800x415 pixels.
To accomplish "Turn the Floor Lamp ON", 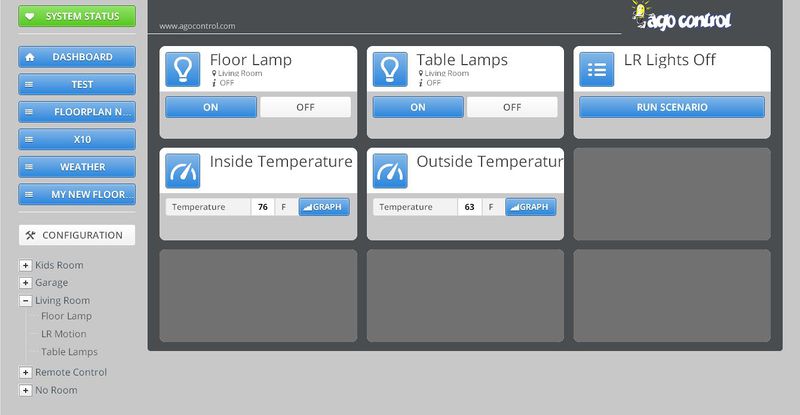I will pos(210,107).
